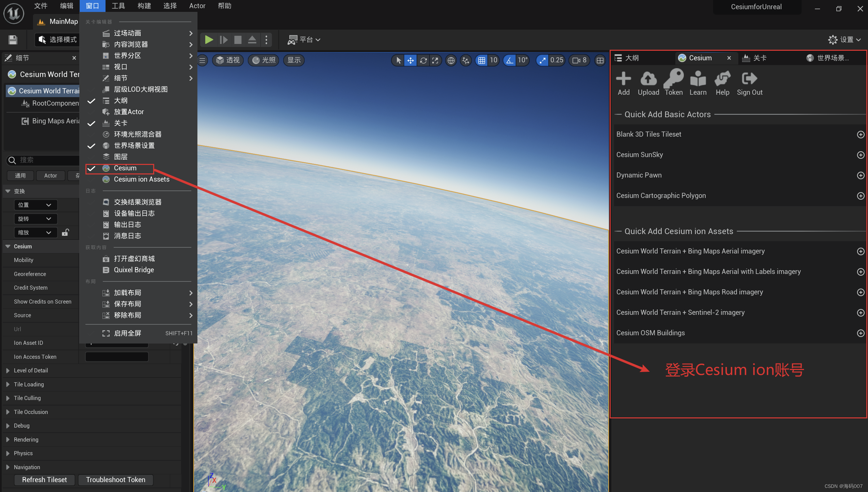Add Cesium SunSky with its plus icon
868x492 pixels.
point(861,155)
